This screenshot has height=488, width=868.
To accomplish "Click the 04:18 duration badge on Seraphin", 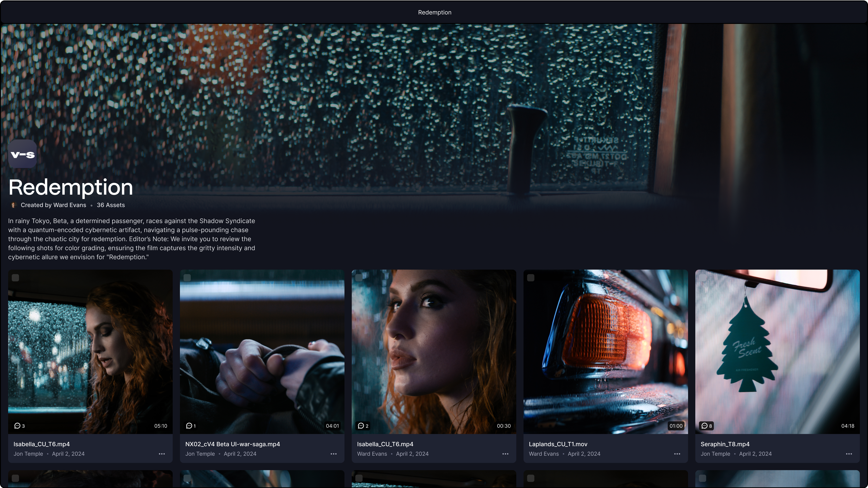I will click(x=848, y=426).
